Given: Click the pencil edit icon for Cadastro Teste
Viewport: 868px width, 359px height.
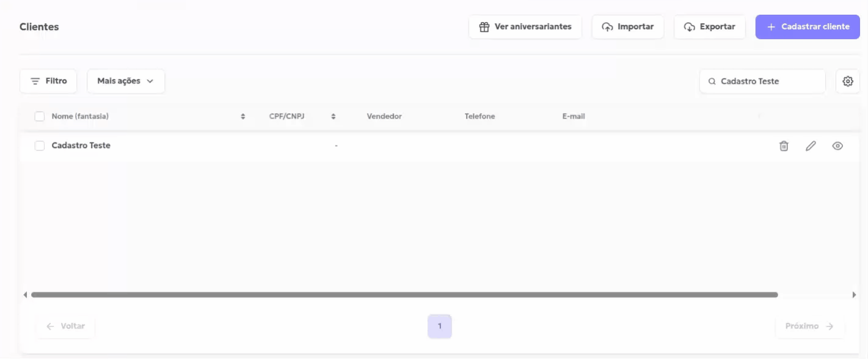Looking at the screenshot, I should (x=811, y=146).
